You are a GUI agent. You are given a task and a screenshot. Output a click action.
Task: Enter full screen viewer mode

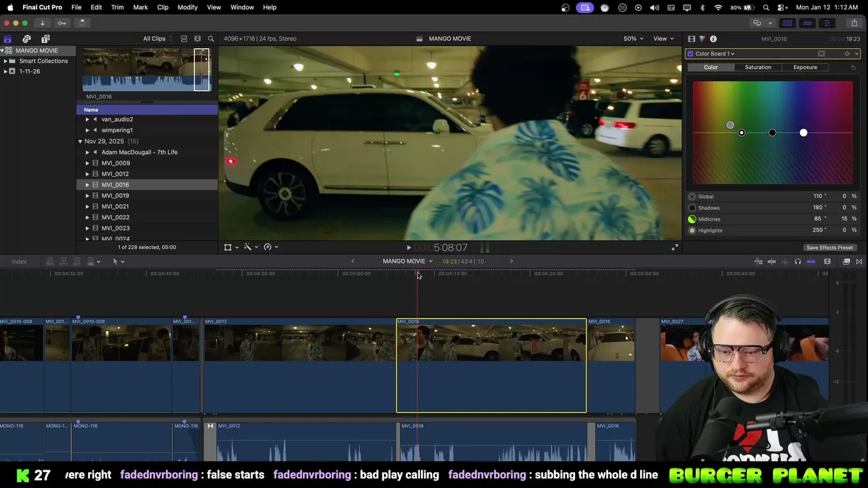(x=675, y=247)
